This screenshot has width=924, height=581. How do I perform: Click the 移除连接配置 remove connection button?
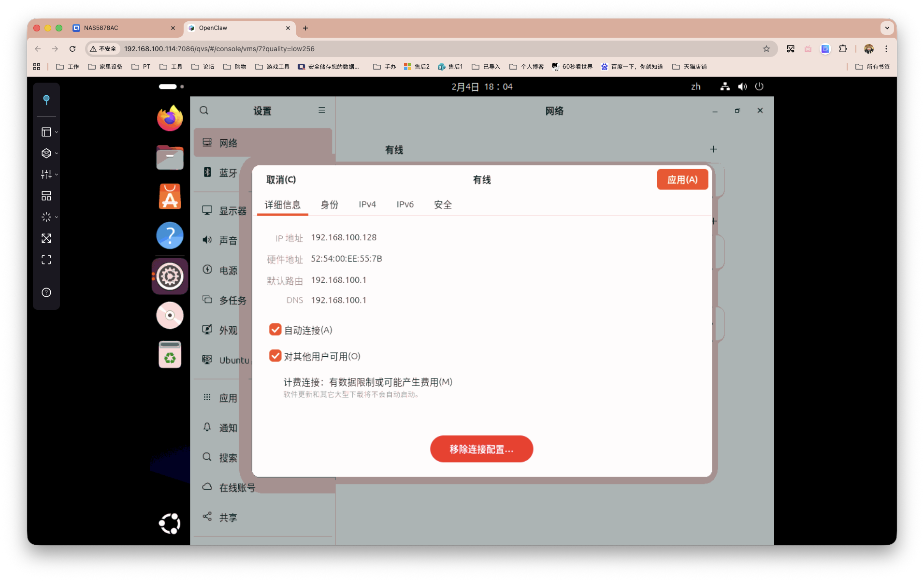pos(481,449)
